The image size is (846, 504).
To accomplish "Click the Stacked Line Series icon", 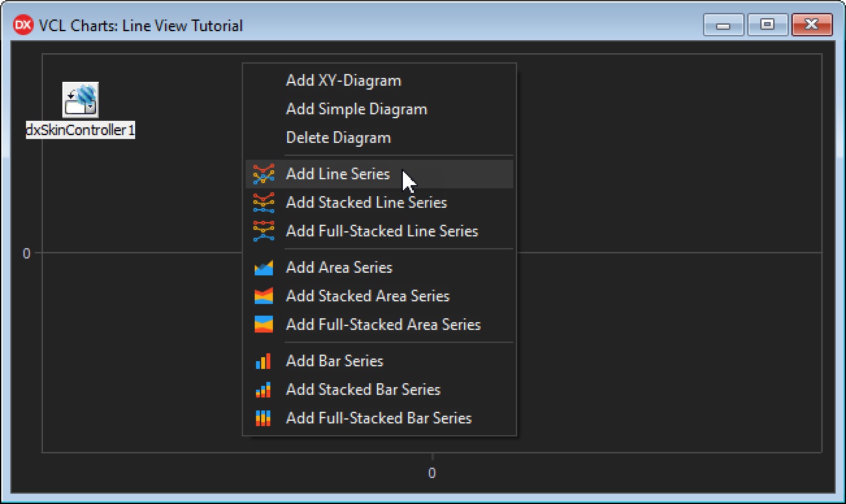I will 263,203.
